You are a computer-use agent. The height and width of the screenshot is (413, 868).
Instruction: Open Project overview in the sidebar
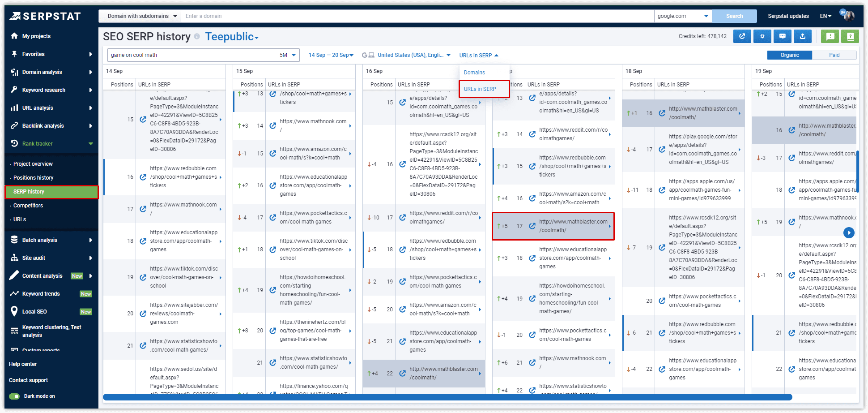click(x=33, y=164)
